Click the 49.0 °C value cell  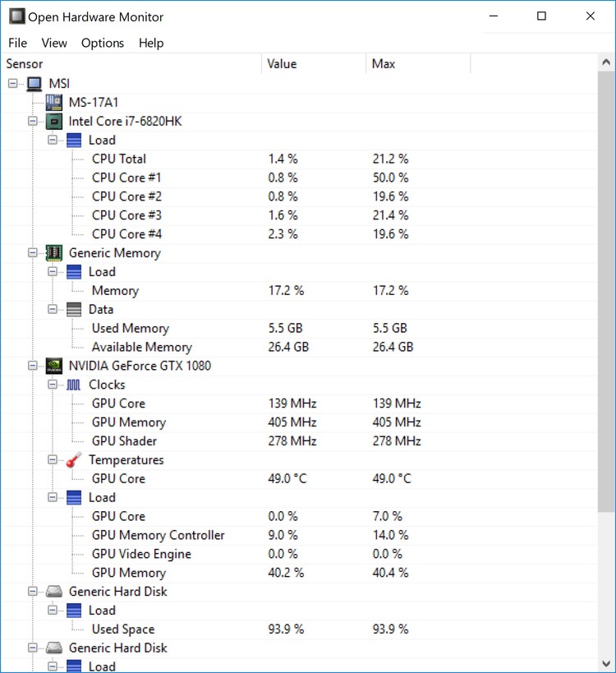tap(287, 478)
